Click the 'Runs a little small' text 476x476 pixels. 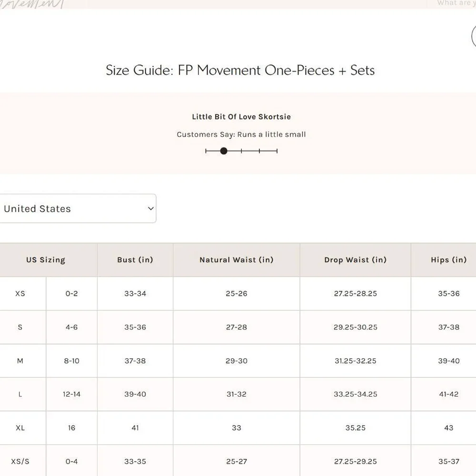(271, 135)
